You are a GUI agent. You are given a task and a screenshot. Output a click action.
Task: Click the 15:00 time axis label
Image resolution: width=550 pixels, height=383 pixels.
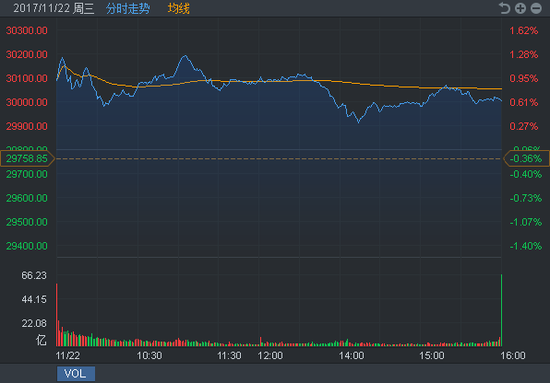coord(432,356)
